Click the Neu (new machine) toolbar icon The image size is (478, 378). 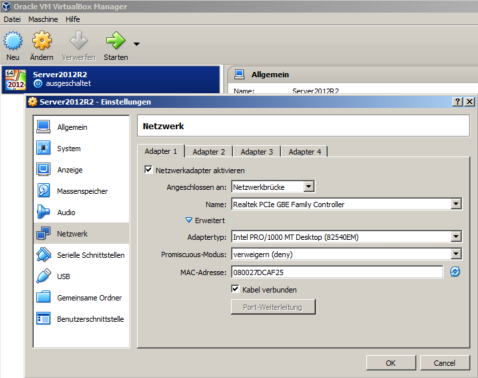[x=13, y=41]
